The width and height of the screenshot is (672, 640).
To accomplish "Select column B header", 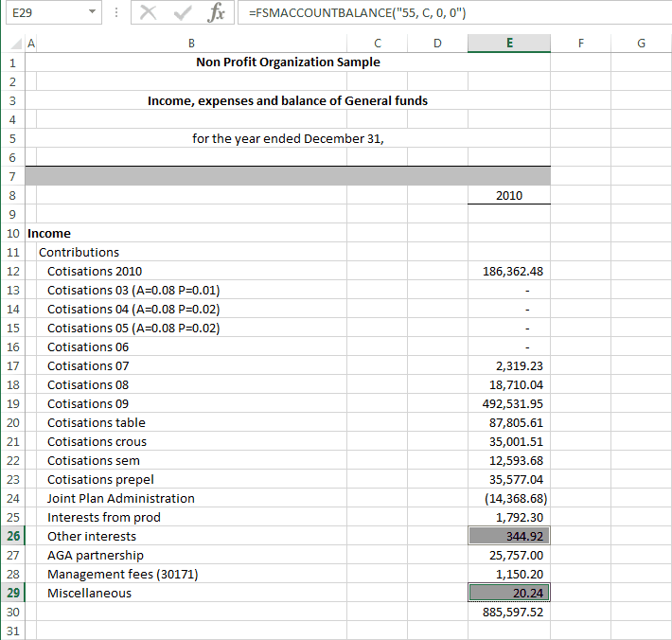I will pyautogui.click(x=191, y=44).
